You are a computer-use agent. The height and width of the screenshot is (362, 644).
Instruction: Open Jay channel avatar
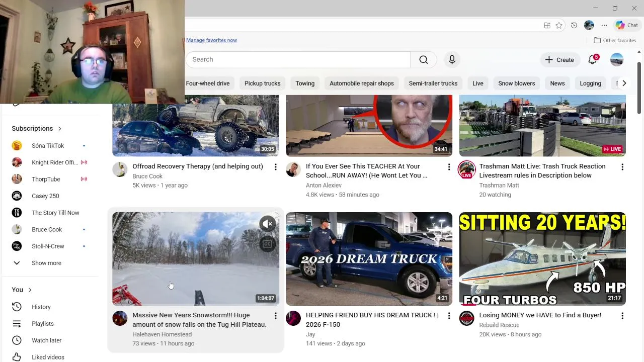point(293,318)
